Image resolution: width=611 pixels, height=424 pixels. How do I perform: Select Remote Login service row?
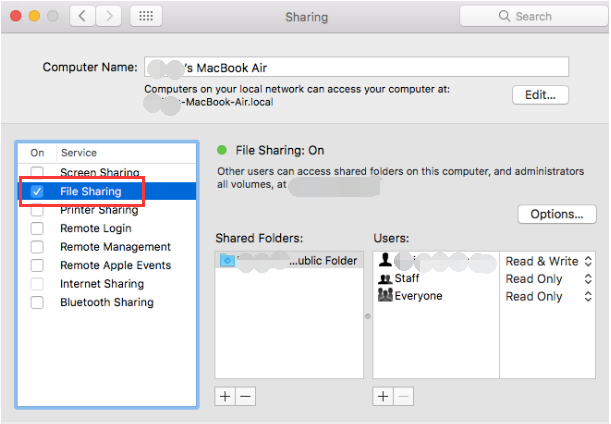click(107, 228)
